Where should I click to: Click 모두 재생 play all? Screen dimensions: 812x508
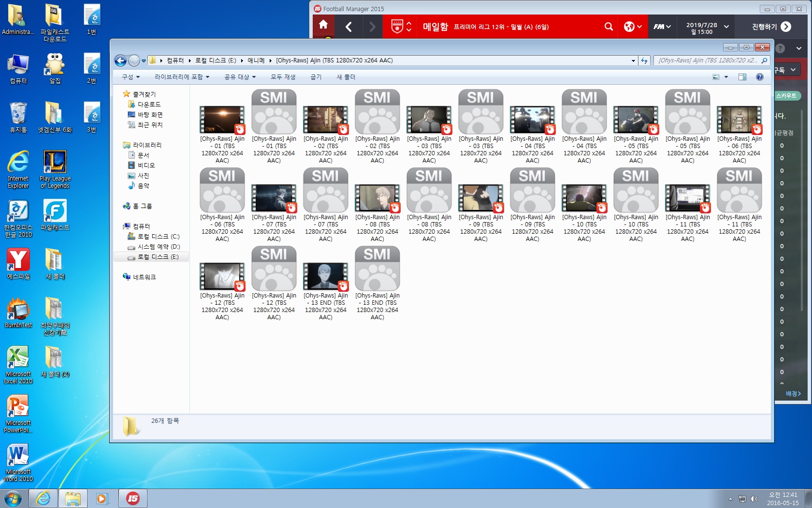click(x=283, y=77)
